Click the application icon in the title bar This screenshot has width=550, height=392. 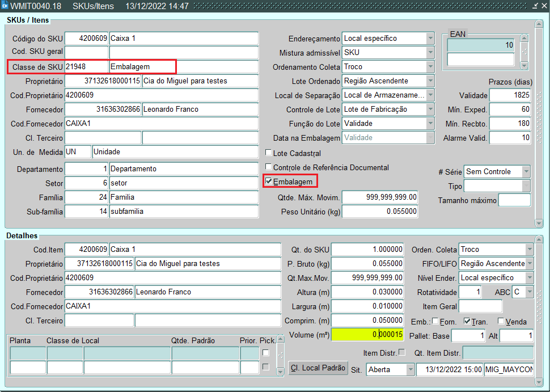click(x=5, y=6)
